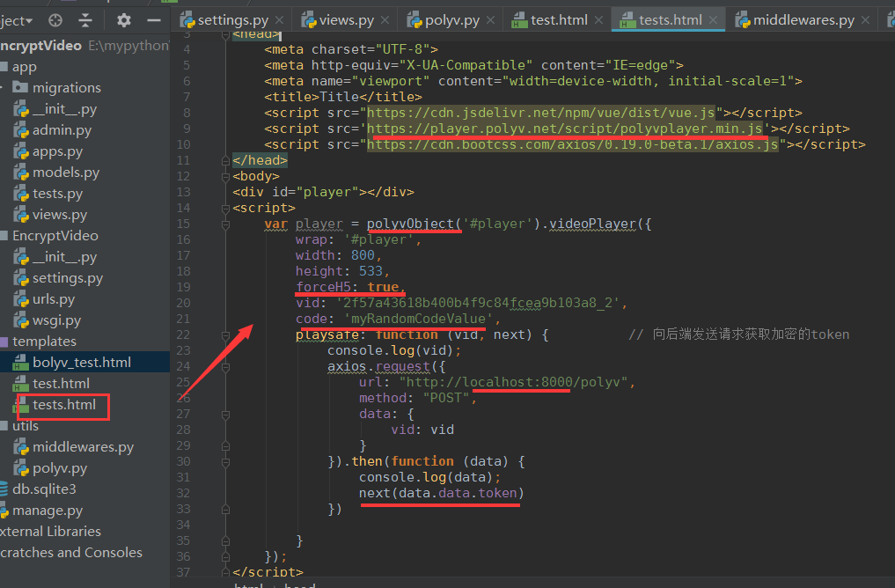
Task: Open tests.py in app folder
Action: pyautogui.click(x=57, y=194)
